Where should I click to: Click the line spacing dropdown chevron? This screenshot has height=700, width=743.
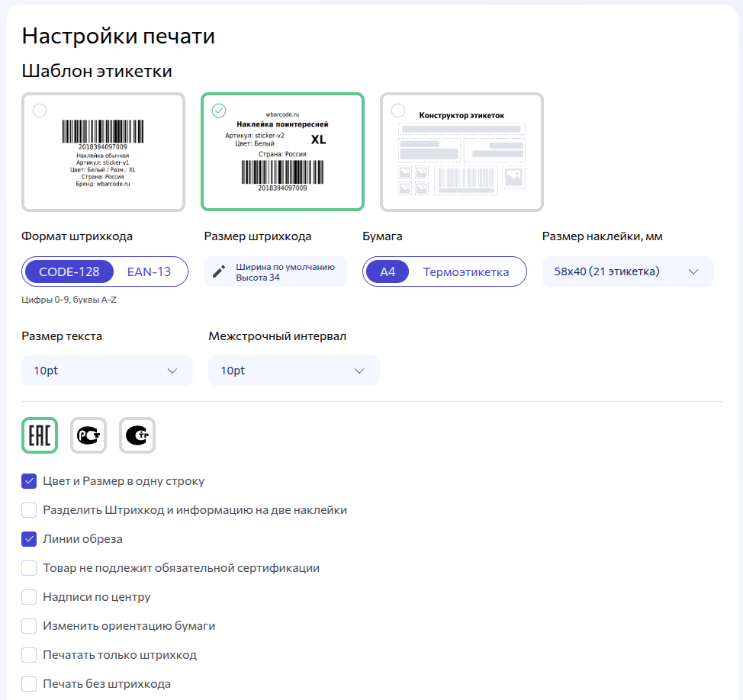(359, 370)
